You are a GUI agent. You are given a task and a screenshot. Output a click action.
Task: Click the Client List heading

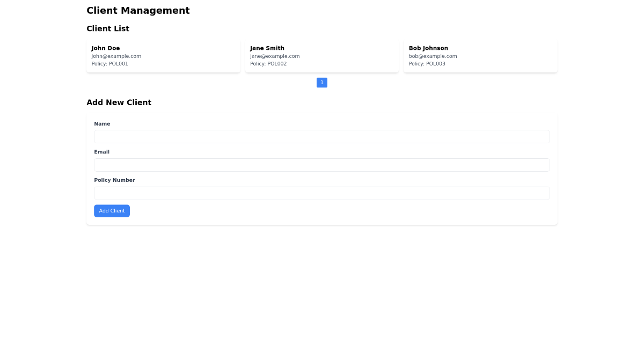pyautogui.click(x=108, y=29)
